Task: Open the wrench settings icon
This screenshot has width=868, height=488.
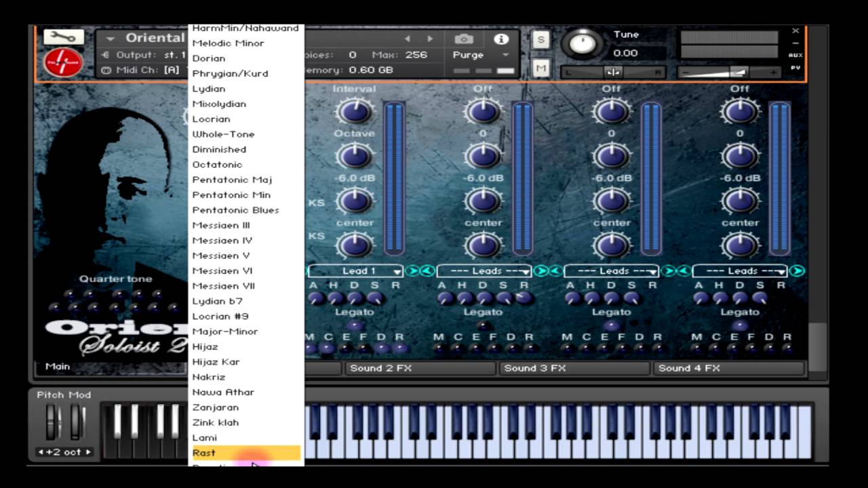Action: click(x=64, y=37)
